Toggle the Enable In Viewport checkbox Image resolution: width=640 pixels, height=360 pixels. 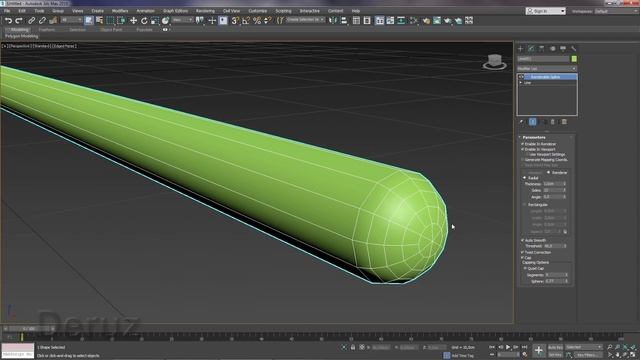[x=522, y=149]
